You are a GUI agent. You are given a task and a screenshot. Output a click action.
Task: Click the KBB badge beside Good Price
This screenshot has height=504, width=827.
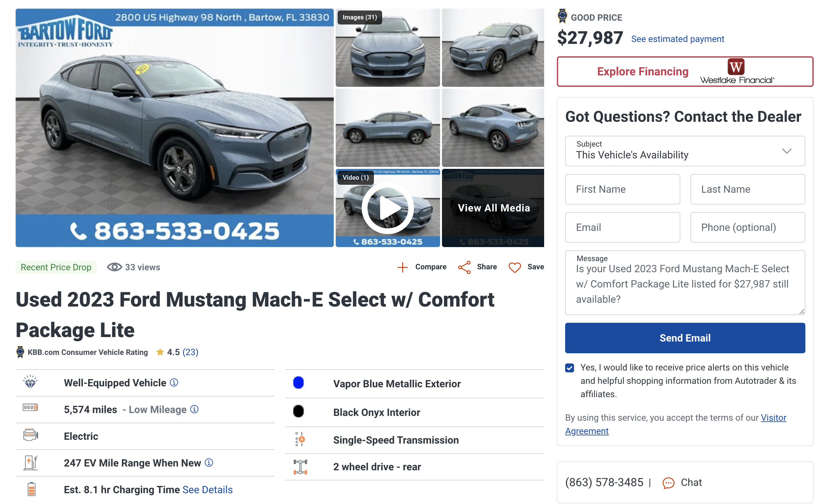562,16
